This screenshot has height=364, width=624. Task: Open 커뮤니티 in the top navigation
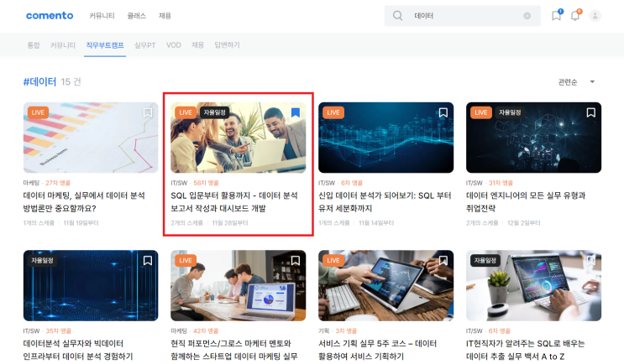pyautogui.click(x=102, y=16)
